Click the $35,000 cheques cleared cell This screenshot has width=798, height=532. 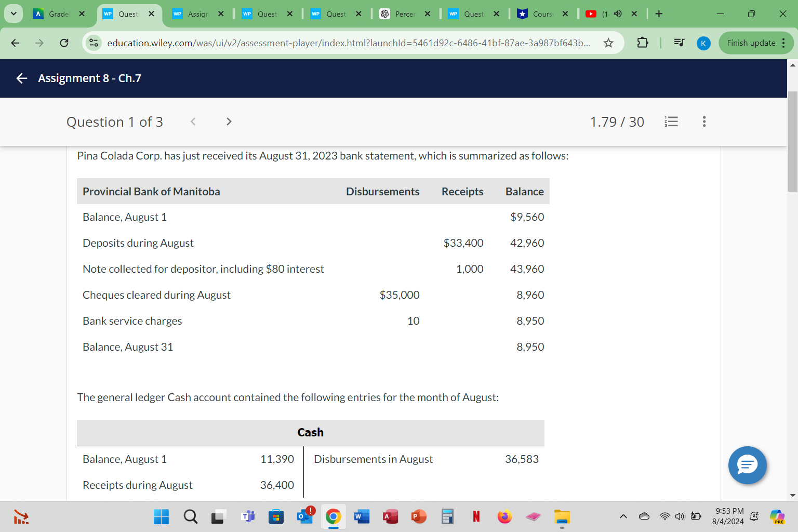400,295
